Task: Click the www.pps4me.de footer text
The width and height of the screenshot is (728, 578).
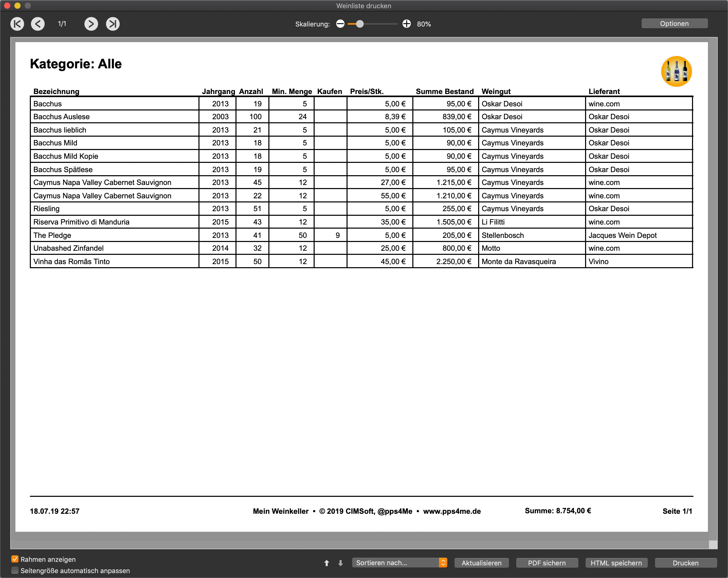Action: (x=452, y=511)
